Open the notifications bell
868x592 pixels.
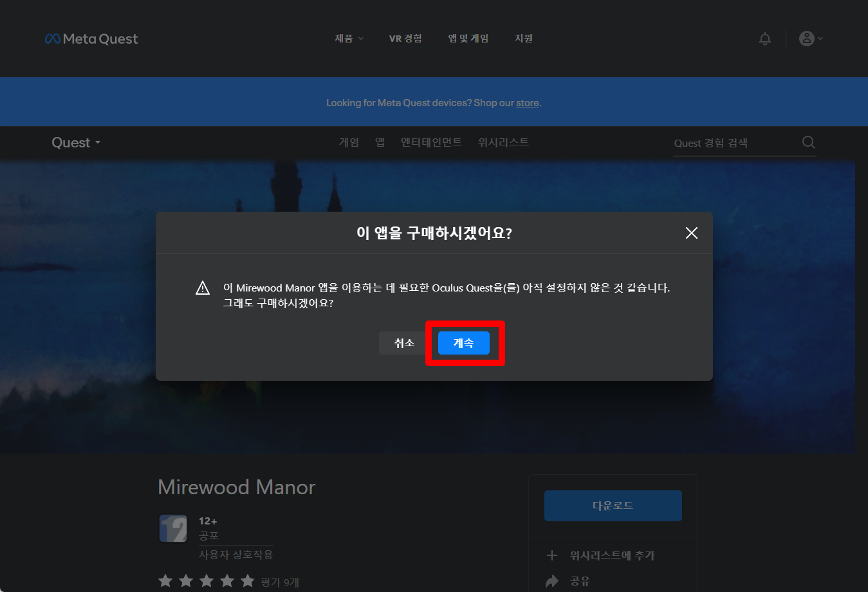tap(765, 39)
